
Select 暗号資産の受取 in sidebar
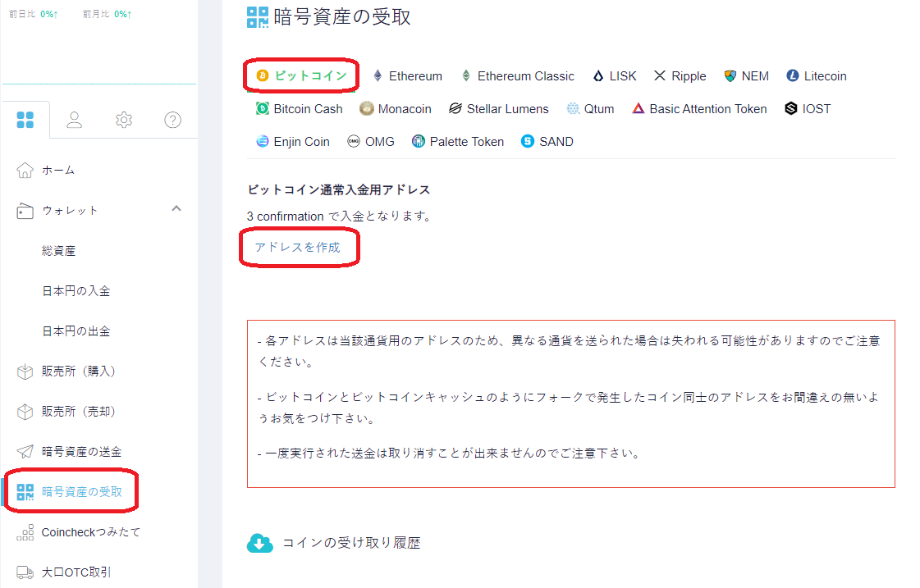[81, 492]
